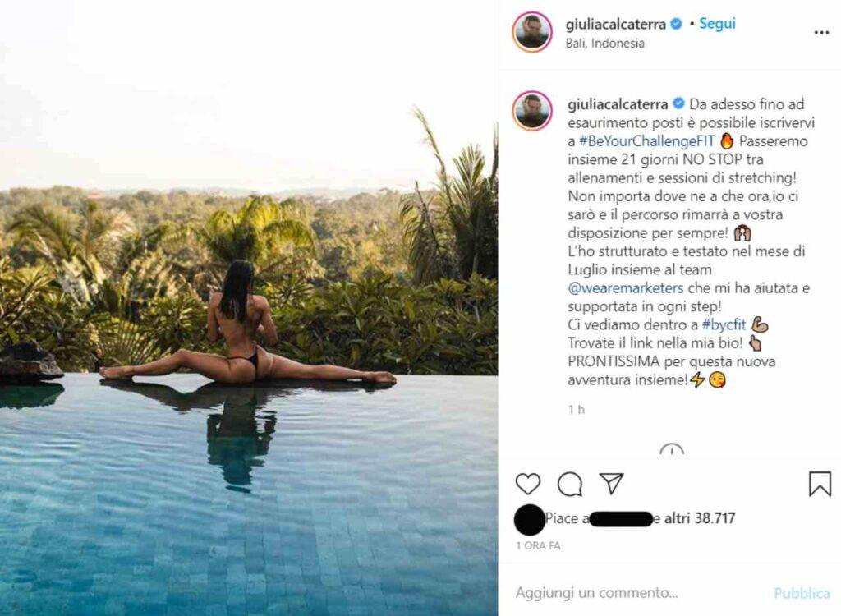Viewport: 841px width, 616px height.
Task: Load more comments with the plus circle
Action: pos(672,450)
